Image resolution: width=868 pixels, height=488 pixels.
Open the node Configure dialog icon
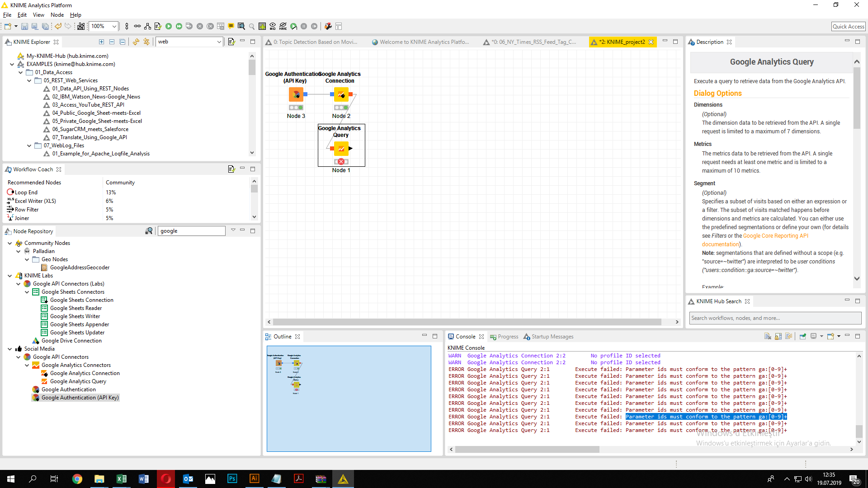tap(158, 26)
